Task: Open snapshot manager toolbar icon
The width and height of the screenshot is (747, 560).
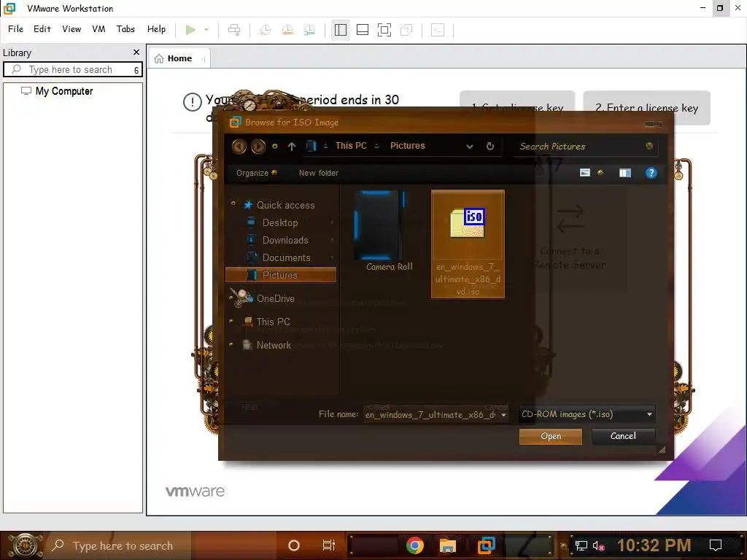Action: [309, 30]
